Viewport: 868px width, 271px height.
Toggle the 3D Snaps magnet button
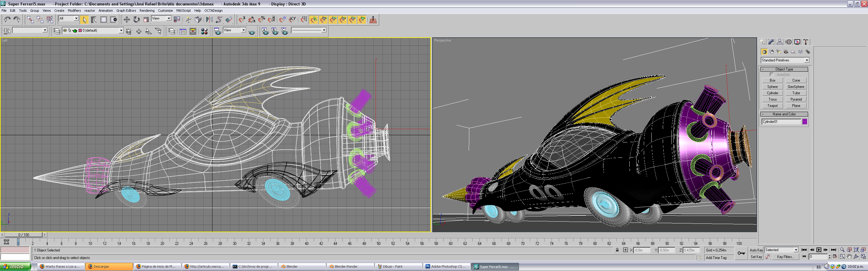pos(242,20)
